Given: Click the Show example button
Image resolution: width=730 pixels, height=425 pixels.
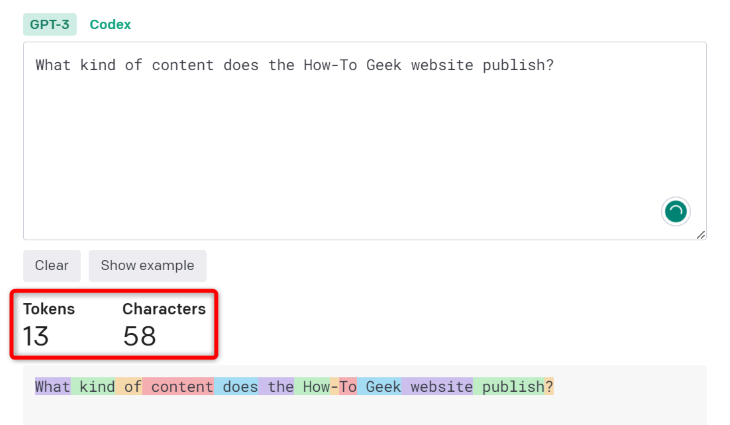Looking at the screenshot, I should click(x=147, y=265).
